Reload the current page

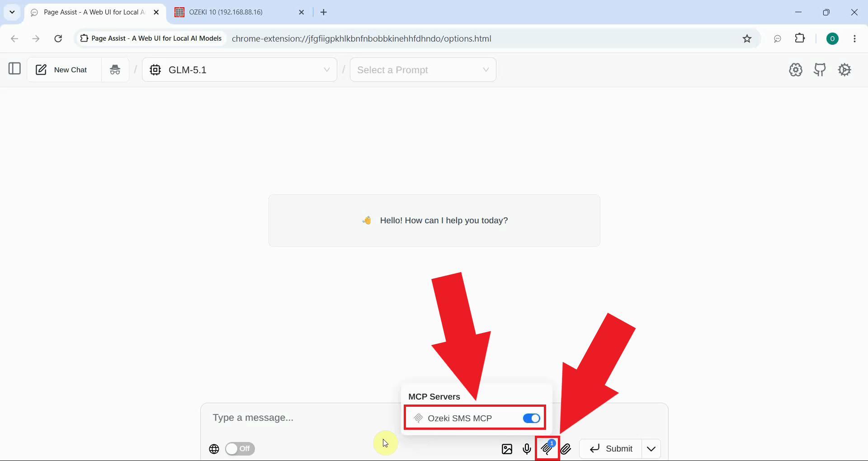tap(58, 38)
